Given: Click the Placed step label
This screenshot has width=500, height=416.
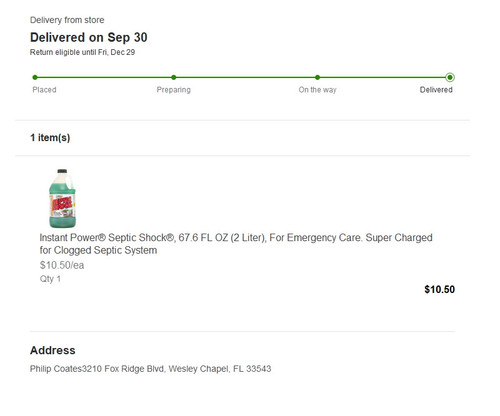Looking at the screenshot, I should [x=44, y=90].
